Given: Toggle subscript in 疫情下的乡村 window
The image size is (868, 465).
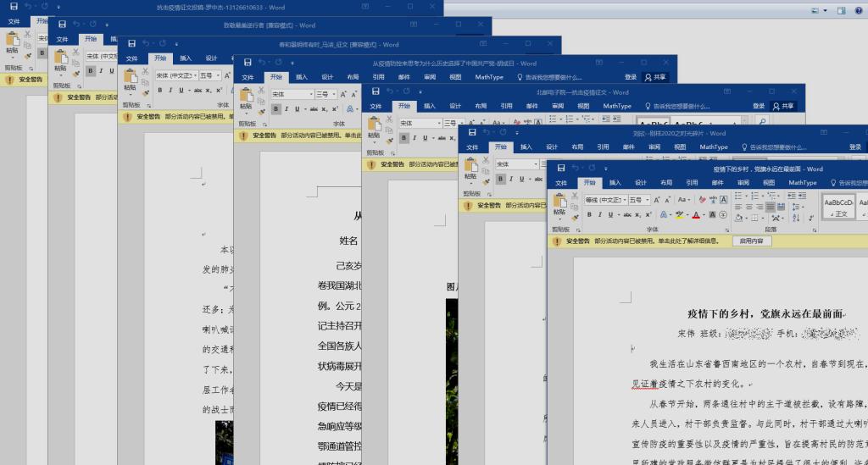Looking at the screenshot, I should pyautogui.click(x=637, y=214).
